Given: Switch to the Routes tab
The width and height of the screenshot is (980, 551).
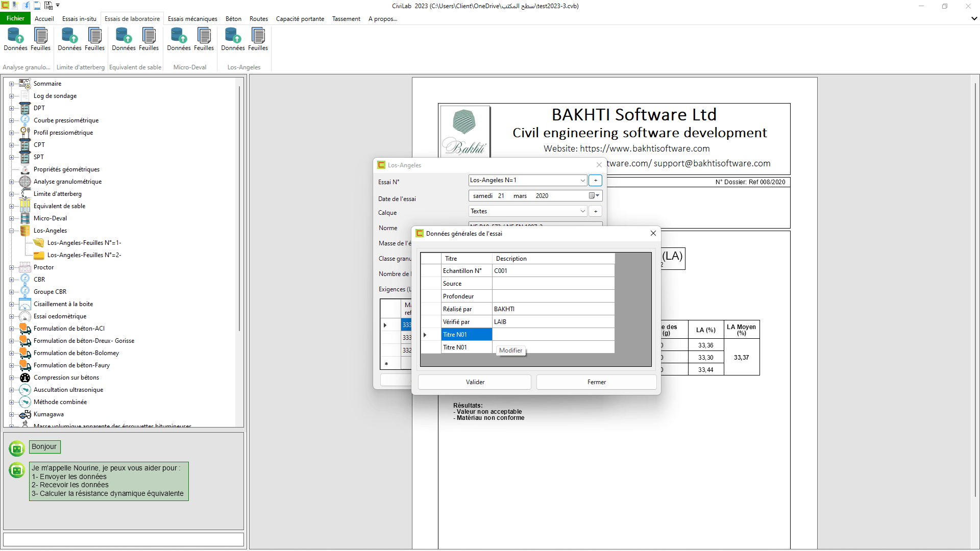Looking at the screenshot, I should [259, 19].
